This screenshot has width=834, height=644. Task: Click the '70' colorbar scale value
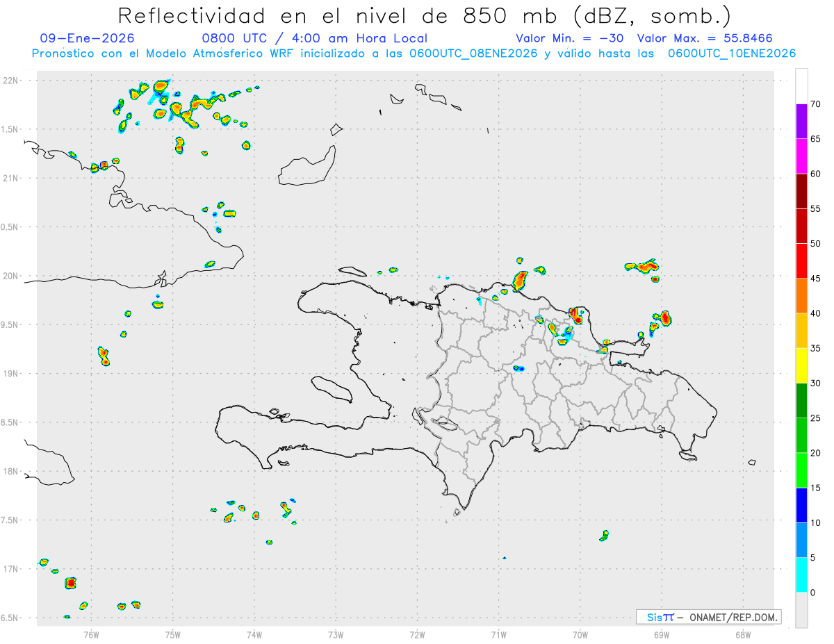coord(816,104)
